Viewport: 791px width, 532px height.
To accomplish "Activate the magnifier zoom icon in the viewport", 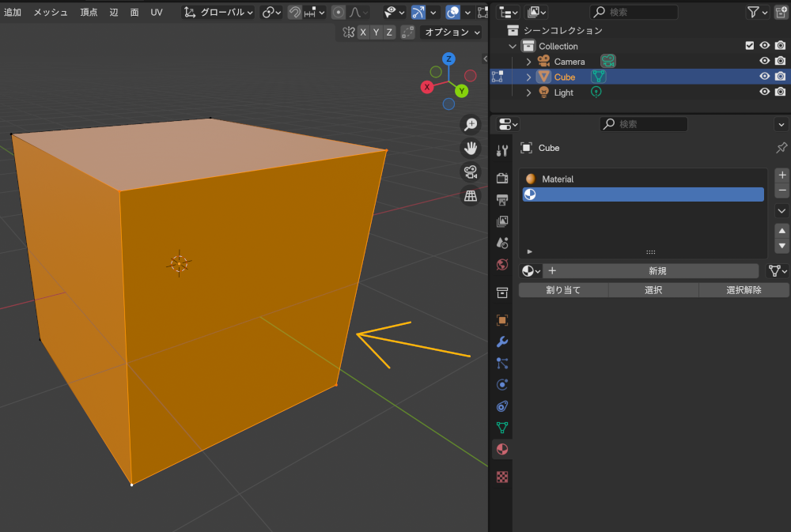I will [x=471, y=123].
